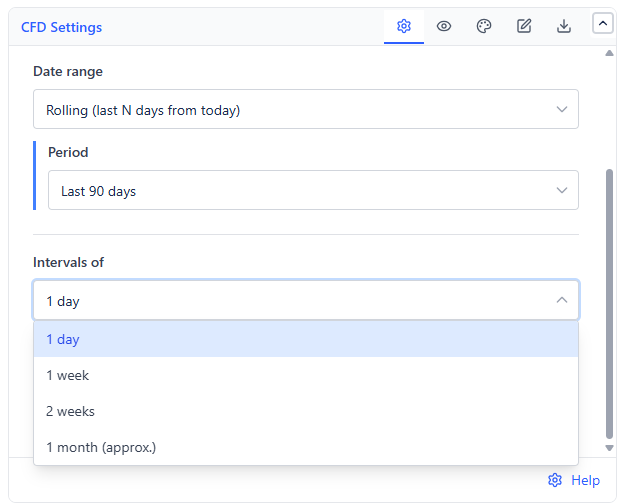Click the scrollbar up arrow
The width and height of the screenshot is (621, 503).
tap(609, 53)
